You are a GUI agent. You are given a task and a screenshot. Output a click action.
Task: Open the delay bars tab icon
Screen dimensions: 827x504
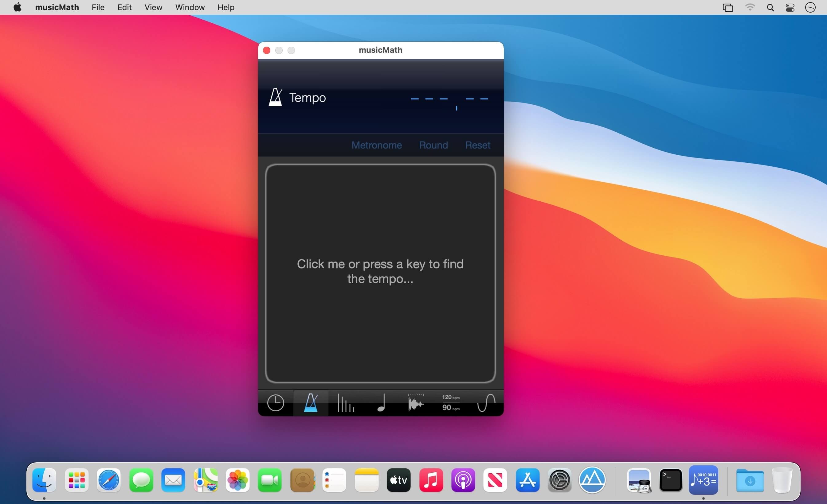point(346,403)
